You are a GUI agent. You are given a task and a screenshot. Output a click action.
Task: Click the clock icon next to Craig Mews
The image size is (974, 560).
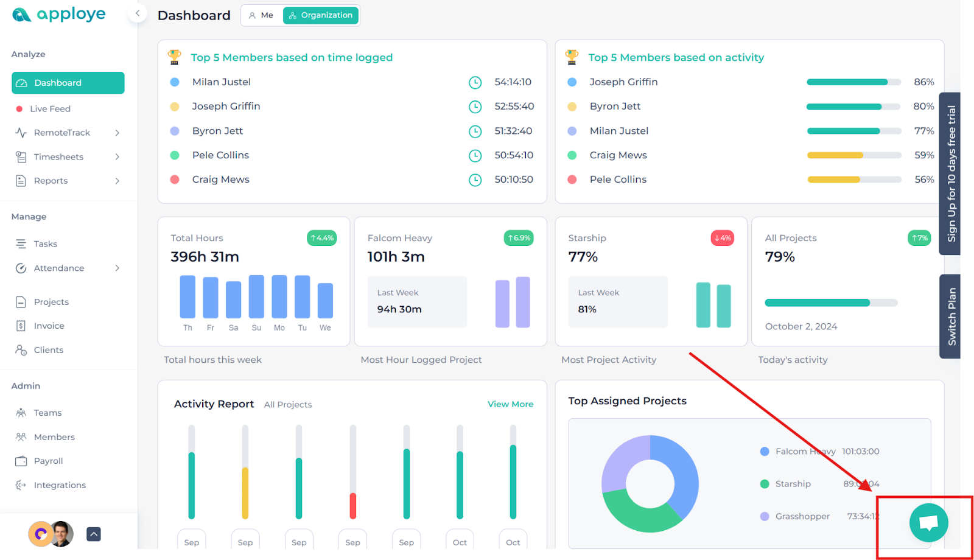tap(475, 180)
